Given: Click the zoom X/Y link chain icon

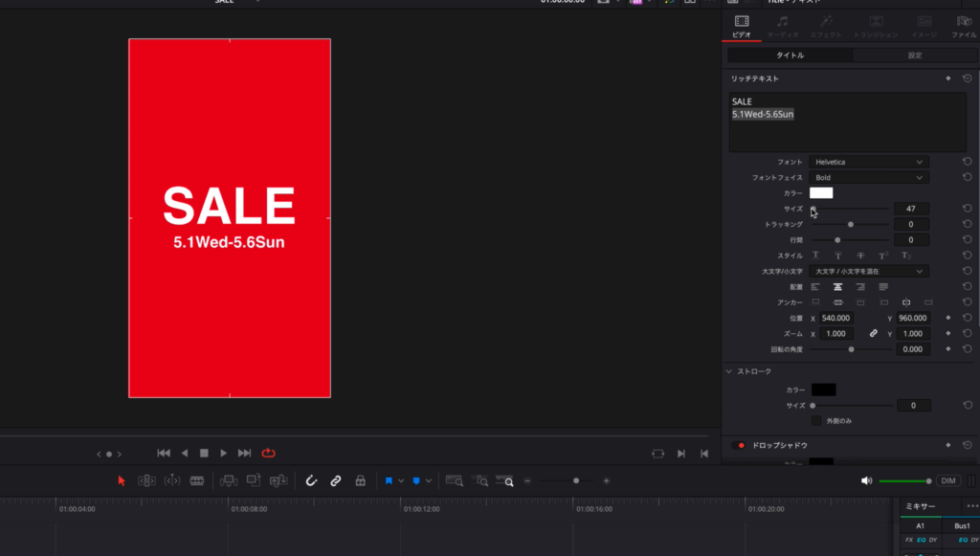Looking at the screenshot, I should (x=873, y=334).
